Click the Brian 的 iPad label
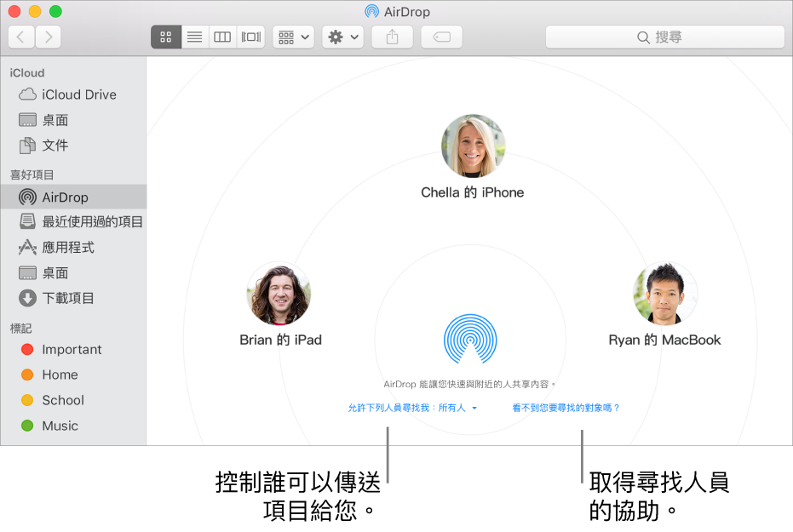This screenshot has width=793, height=532. [x=281, y=340]
